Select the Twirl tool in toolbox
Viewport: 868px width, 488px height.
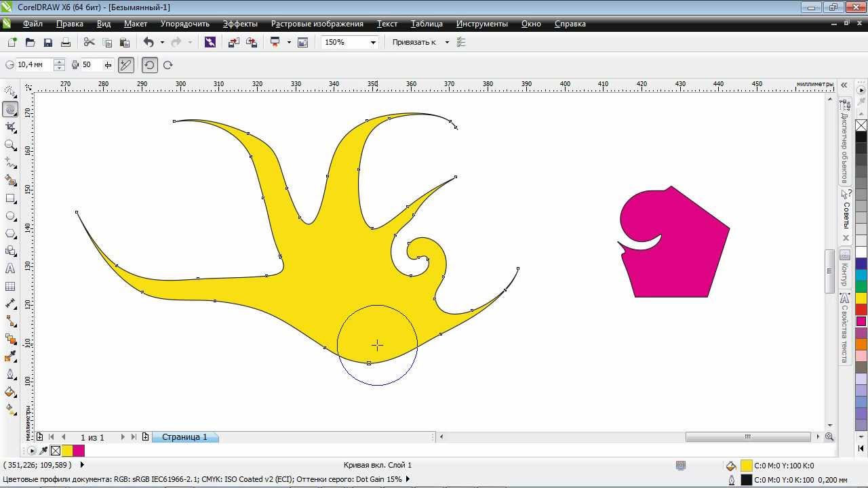[x=10, y=109]
